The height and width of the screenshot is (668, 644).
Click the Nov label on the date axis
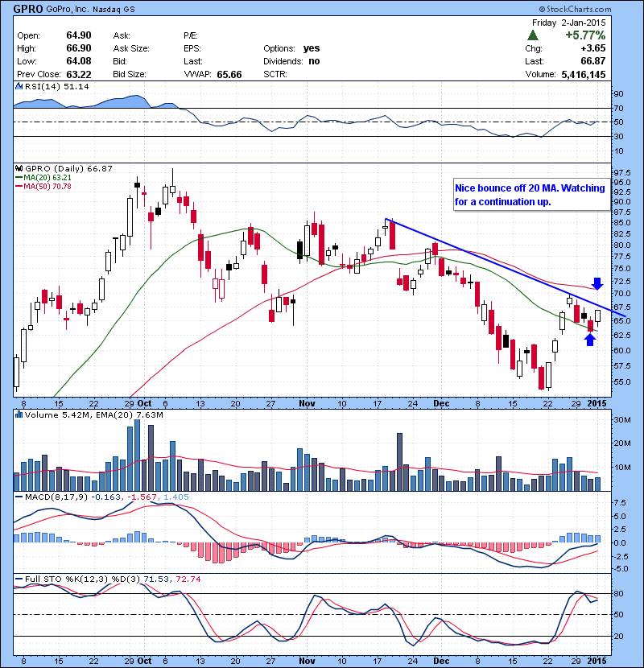[308, 402]
